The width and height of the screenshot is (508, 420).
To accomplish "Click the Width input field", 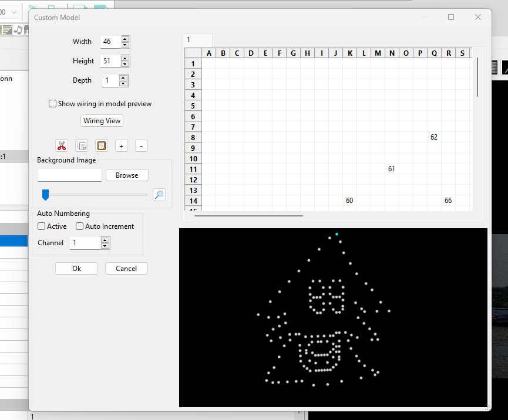I will pyautogui.click(x=110, y=42).
